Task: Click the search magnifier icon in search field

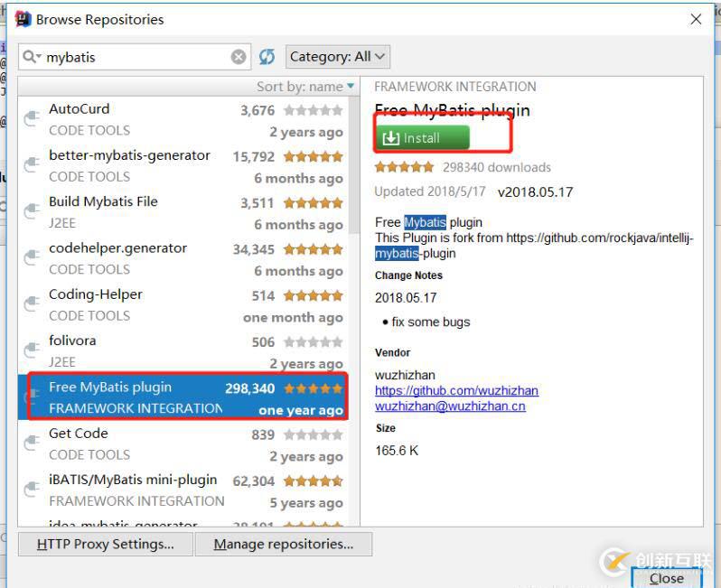Action: click(30, 57)
